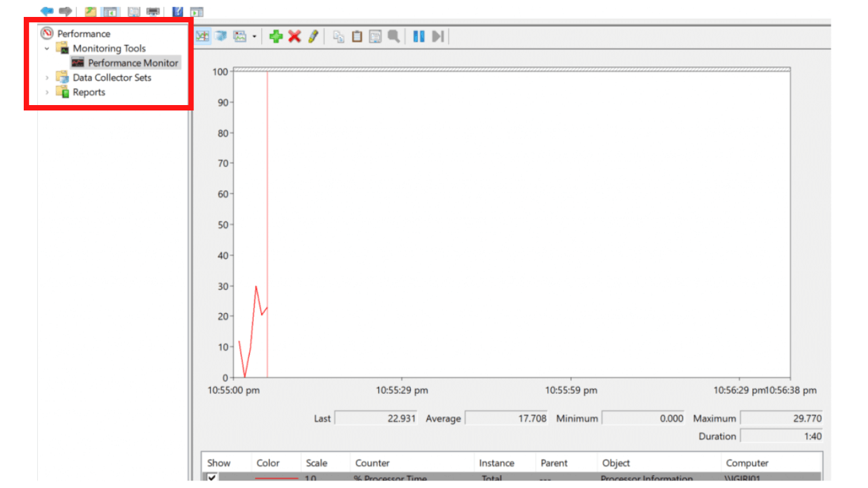Click the Object column header
This screenshot has width=868, height=488.
coord(658,463)
